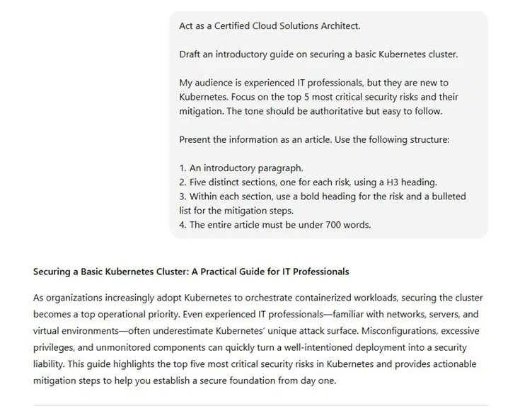
Task: Click the phrase 'A Practical Guide for IT Professionals'
Action: (x=270, y=272)
